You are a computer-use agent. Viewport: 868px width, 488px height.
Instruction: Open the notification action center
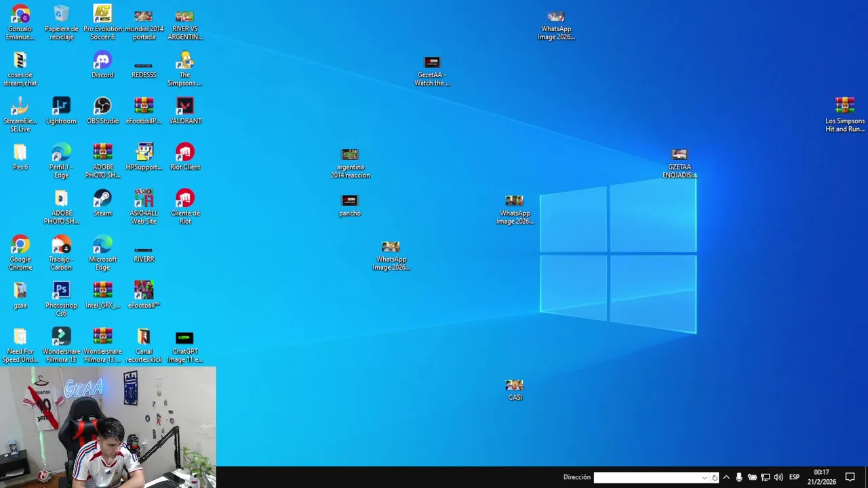[x=850, y=477]
